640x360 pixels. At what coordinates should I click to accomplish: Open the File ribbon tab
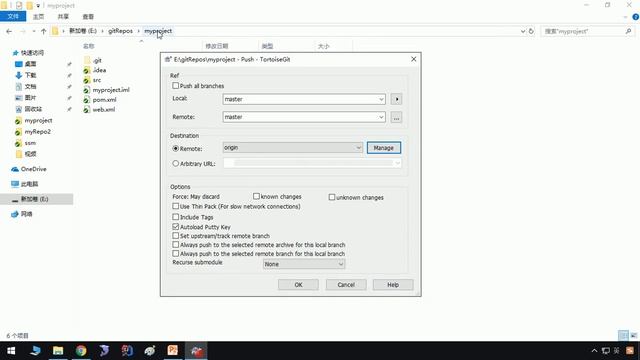point(13,16)
